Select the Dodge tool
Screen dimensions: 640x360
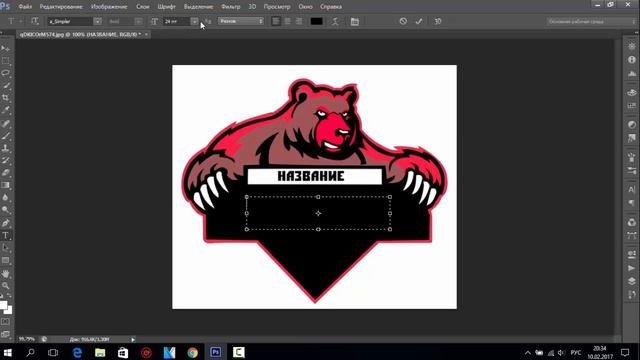click(x=6, y=209)
